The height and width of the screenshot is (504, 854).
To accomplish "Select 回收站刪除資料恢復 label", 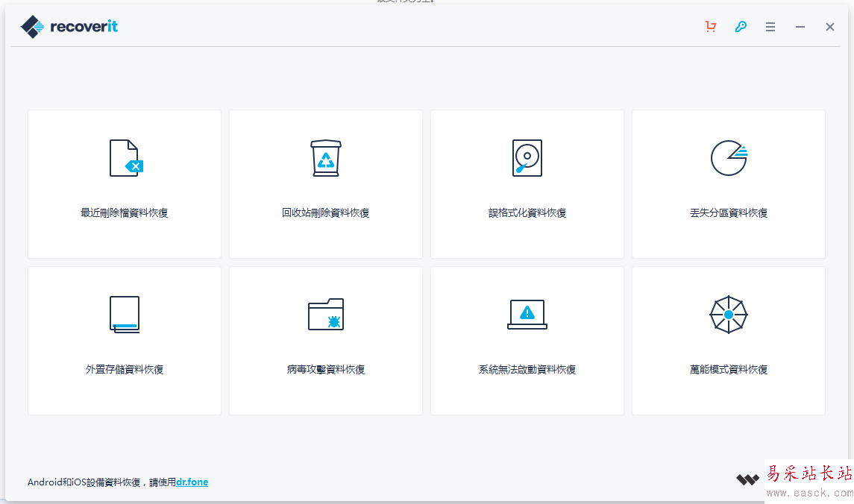I will coord(326,212).
